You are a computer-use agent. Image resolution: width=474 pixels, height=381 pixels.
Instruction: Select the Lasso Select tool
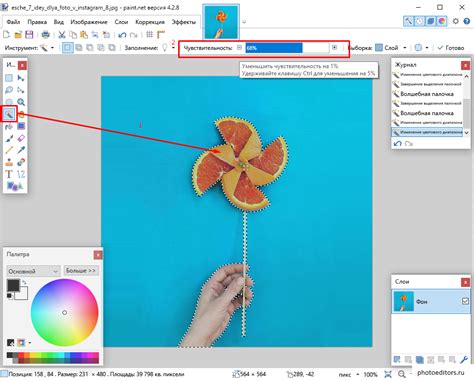pyautogui.click(x=9, y=90)
